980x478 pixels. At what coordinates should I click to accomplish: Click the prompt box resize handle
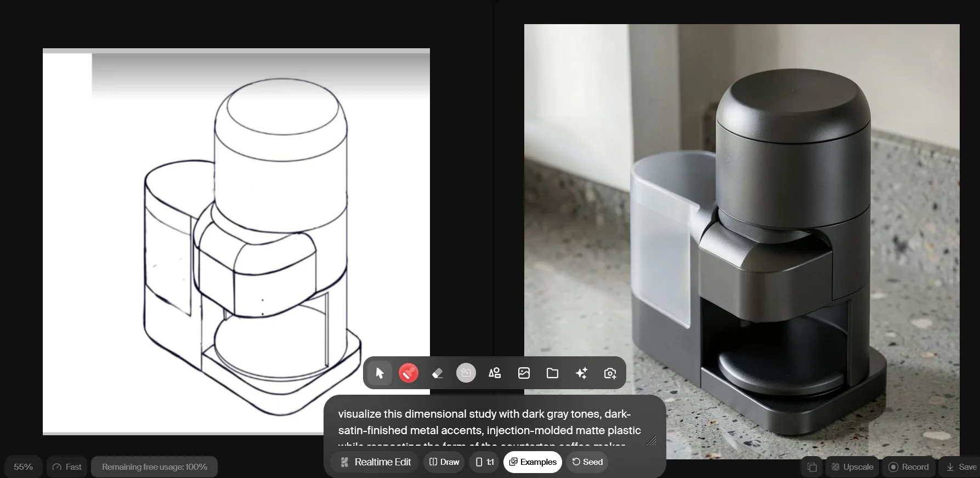click(652, 441)
